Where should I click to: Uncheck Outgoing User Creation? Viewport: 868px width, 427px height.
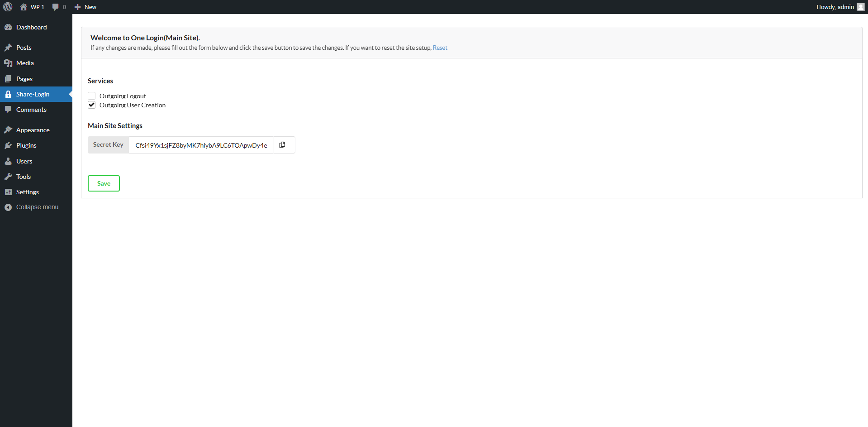(x=91, y=105)
